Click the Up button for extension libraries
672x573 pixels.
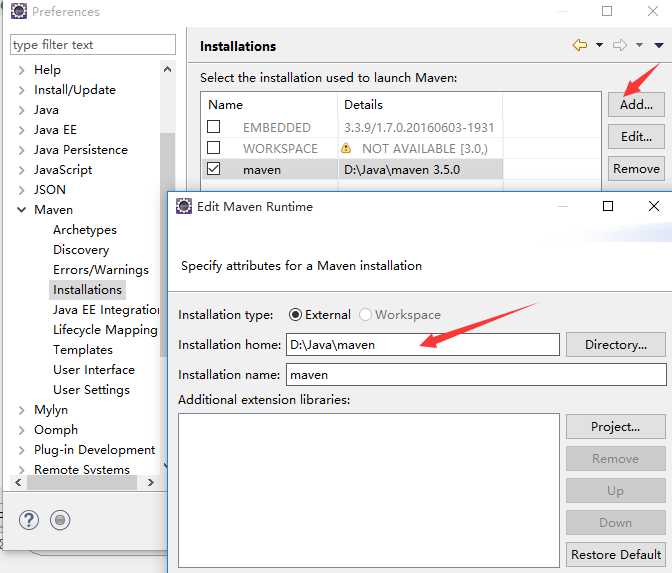pos(615,491)
